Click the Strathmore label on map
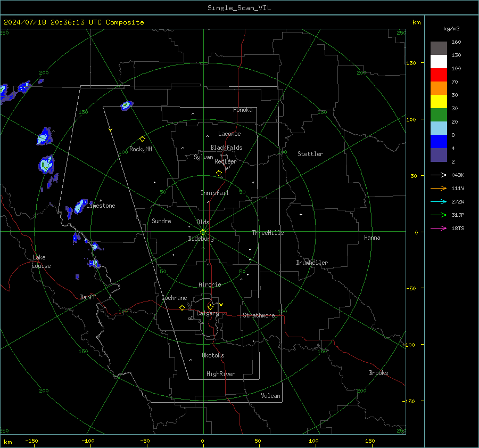The height and width of the screenshot is (448, 479). click(x=259, y=315)
